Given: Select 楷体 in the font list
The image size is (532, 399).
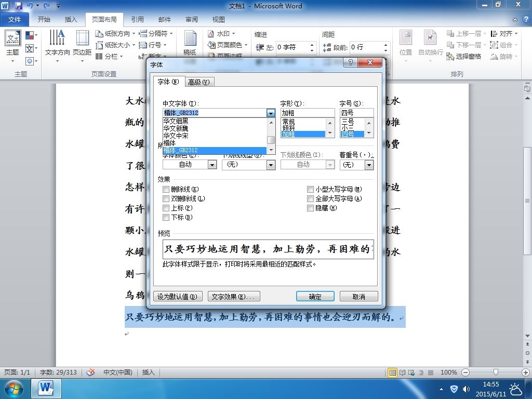Looking at the screenshot, I should (215, 143).
